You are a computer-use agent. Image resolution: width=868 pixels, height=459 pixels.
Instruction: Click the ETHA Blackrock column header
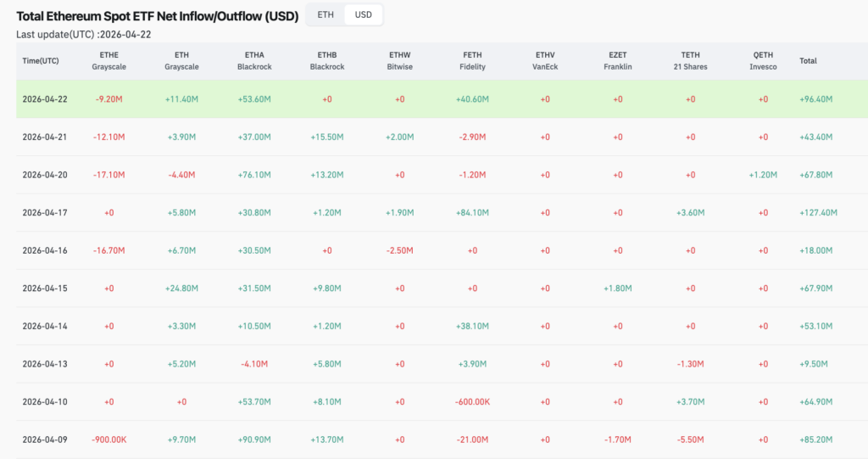pos(254,61)
